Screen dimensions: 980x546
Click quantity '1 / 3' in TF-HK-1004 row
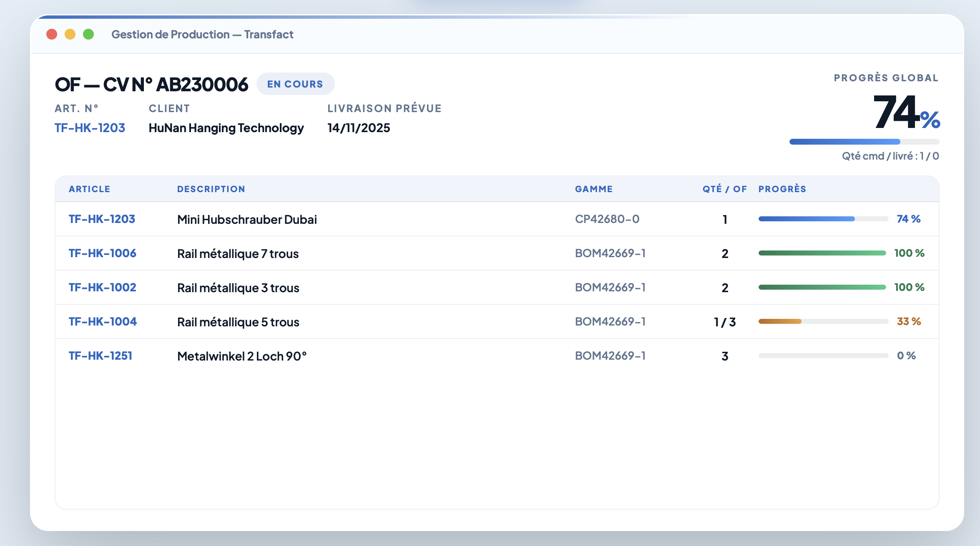click(x=725, y=322)
